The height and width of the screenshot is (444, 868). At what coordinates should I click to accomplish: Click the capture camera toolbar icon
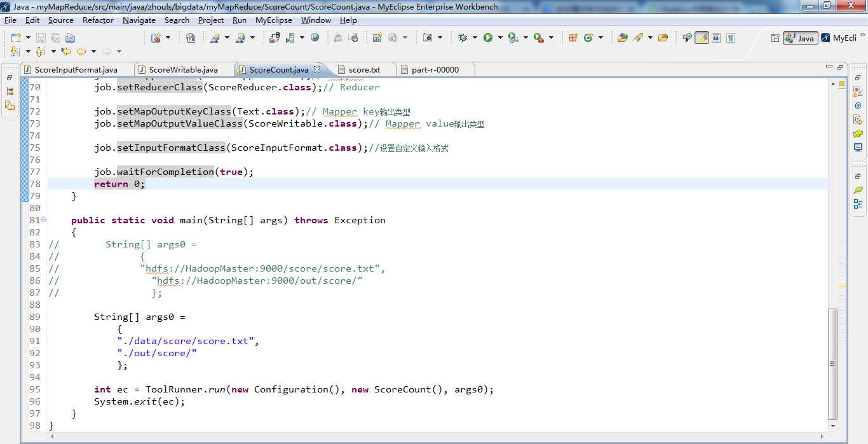coord(428,38)
